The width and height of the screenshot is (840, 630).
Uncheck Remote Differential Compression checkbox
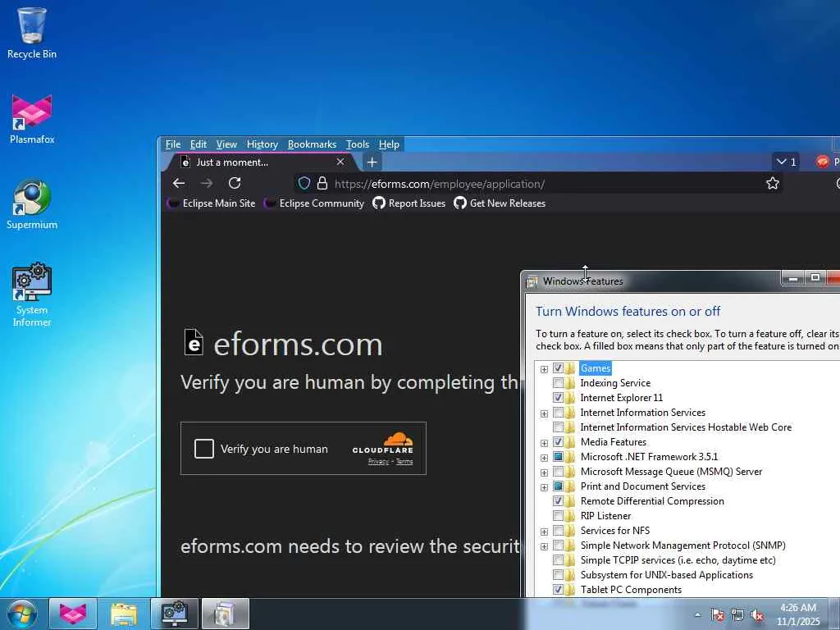[558, 501]
